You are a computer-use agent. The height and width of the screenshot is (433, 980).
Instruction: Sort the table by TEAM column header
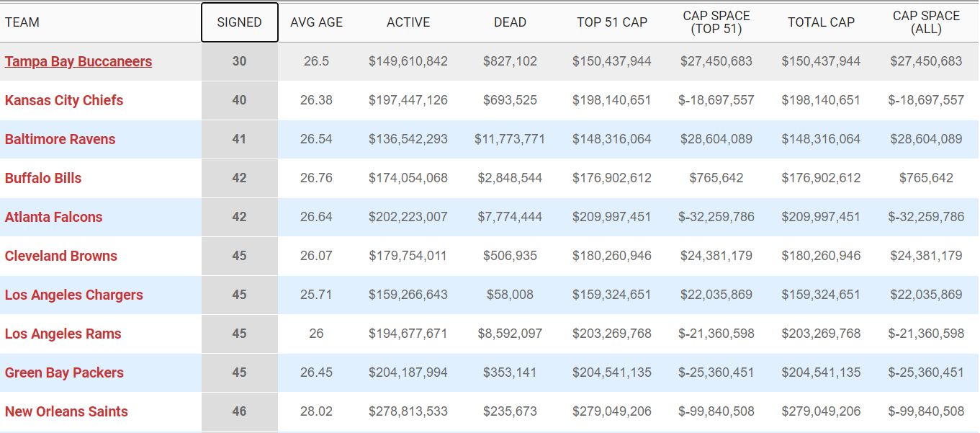click(22, 22)
